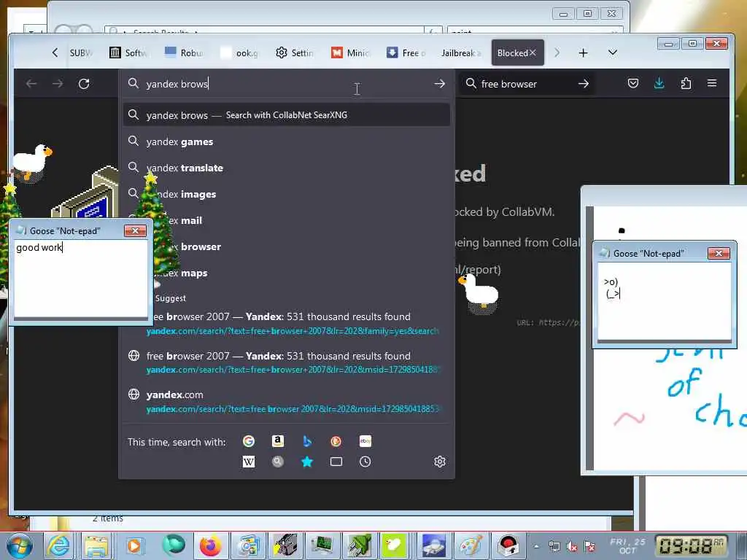
Task: Submit the address bar go arrow
Action: (440, 84)
